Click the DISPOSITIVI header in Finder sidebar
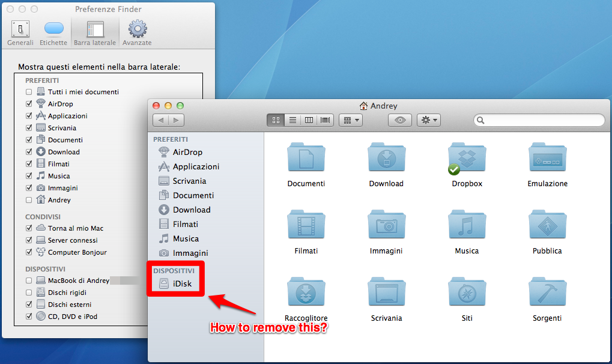 174,271
